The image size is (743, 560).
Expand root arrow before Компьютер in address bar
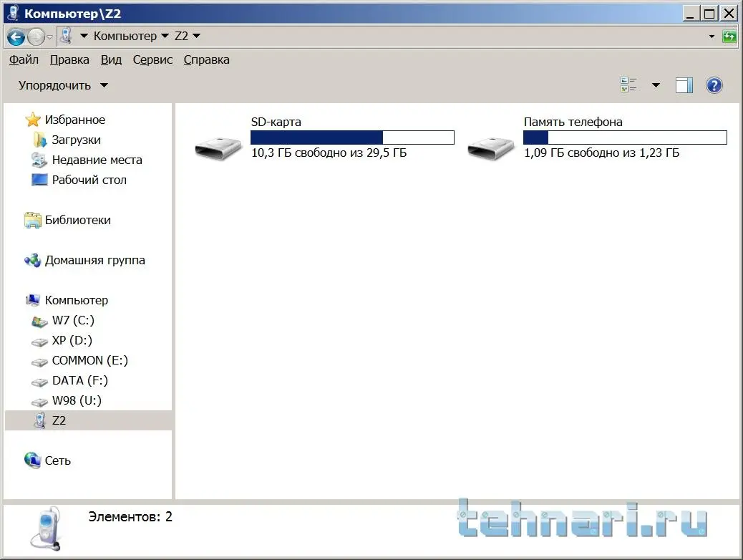point(84,36)
